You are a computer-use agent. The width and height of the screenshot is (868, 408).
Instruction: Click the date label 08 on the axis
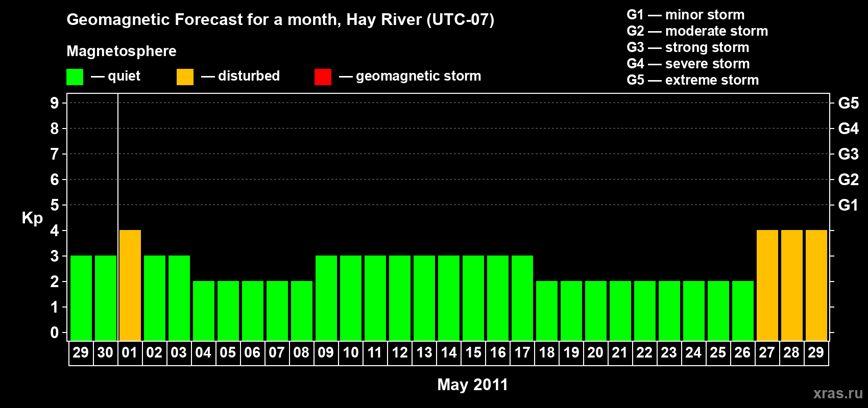(x=301, y=352)
